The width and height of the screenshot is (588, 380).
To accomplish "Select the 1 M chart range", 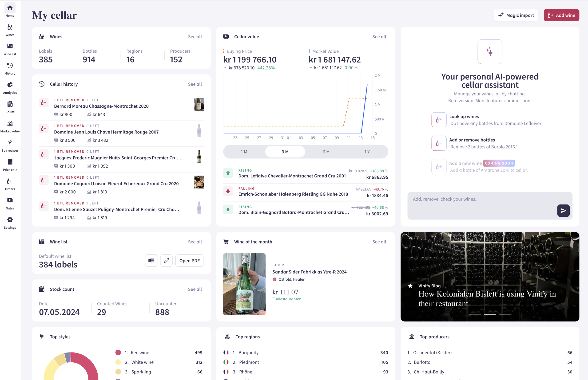I will [244, 152].
